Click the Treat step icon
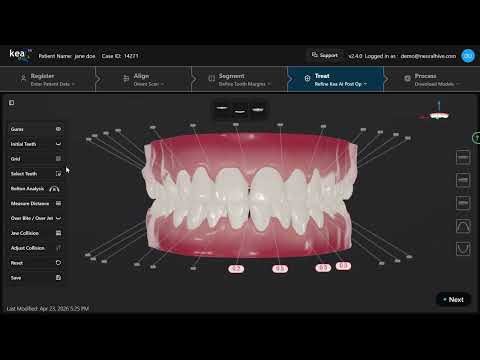 [x=307, y=79]
